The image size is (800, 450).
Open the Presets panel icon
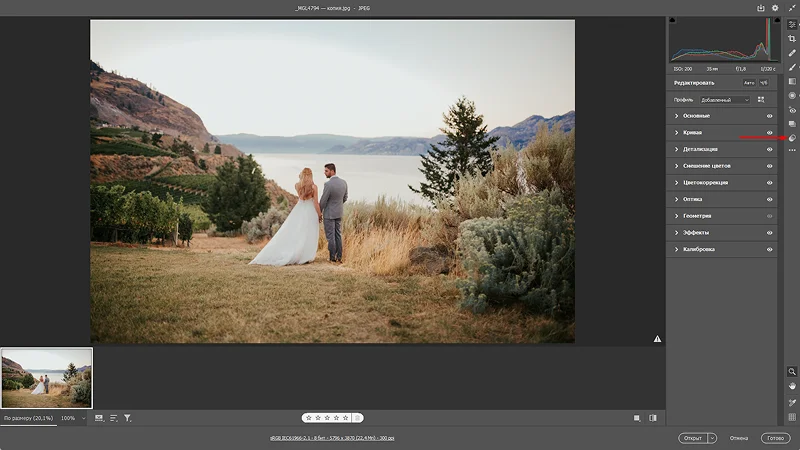(x=792, y=138)
